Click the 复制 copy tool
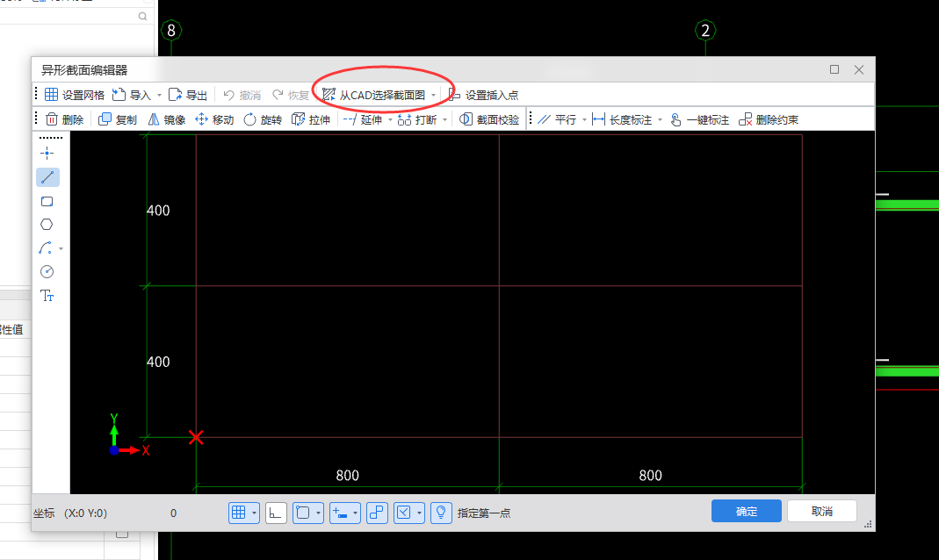Image resolution: width=939 pixels, height=560 pixels. pyautogui.click(x=118, y=119)
